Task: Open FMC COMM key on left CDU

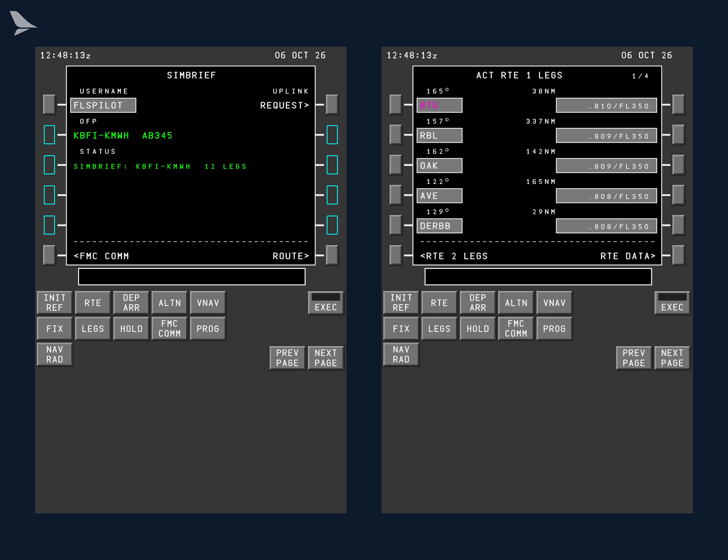Action: pyautogui.click(x=170, y=328)
